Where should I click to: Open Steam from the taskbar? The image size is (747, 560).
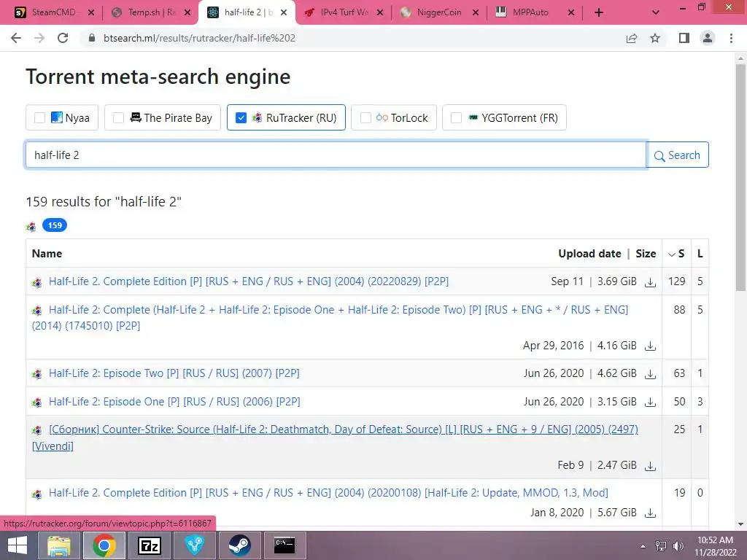[x=239, y=545]
